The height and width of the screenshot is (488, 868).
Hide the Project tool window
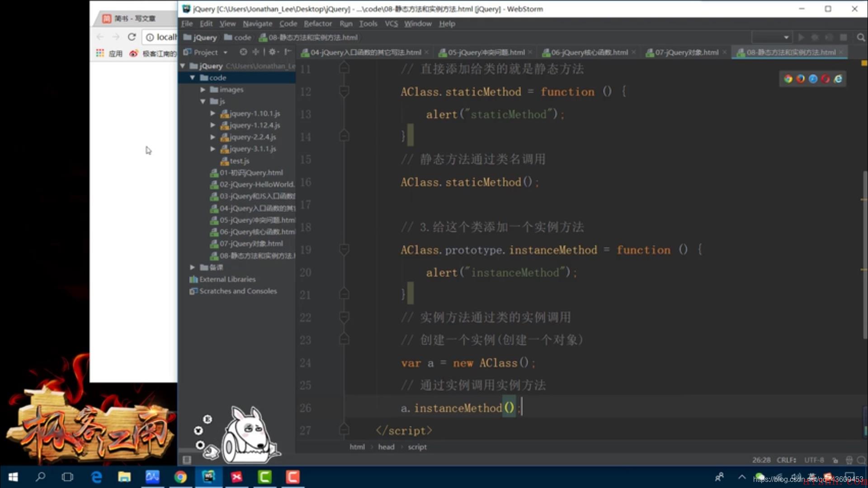tap(288, 52)
